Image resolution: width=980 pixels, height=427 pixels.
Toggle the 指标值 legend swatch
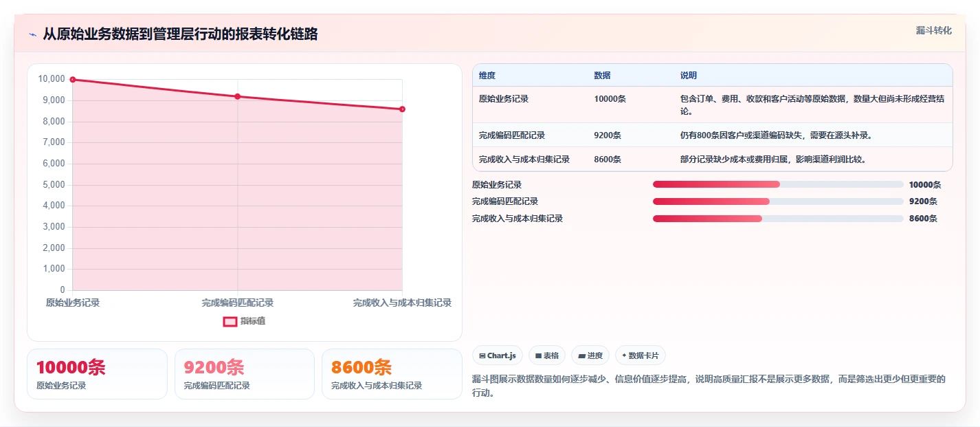230,321
